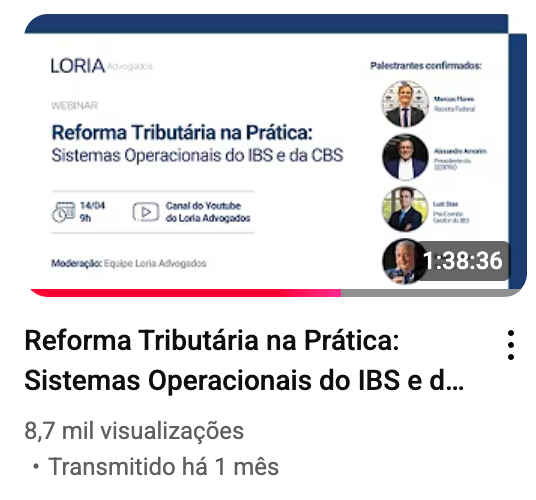Click the third speaker photo, Luiz Dias

[x=405, y=209]
